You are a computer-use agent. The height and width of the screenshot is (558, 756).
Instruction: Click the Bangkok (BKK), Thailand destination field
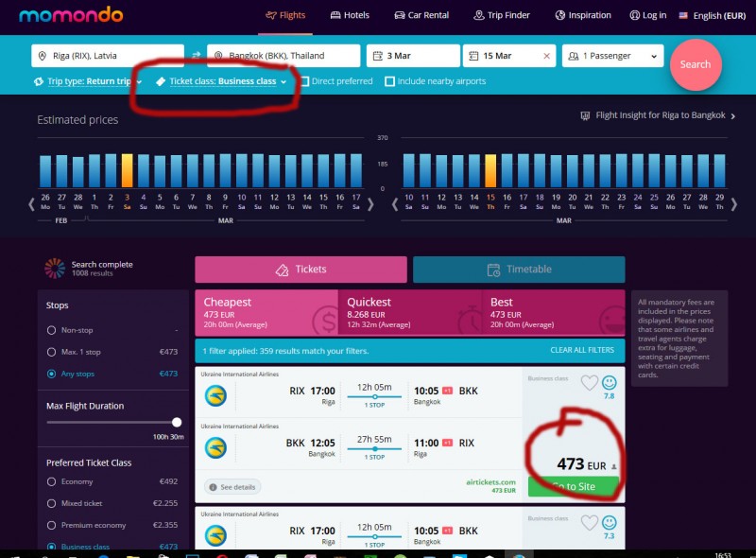283,56
